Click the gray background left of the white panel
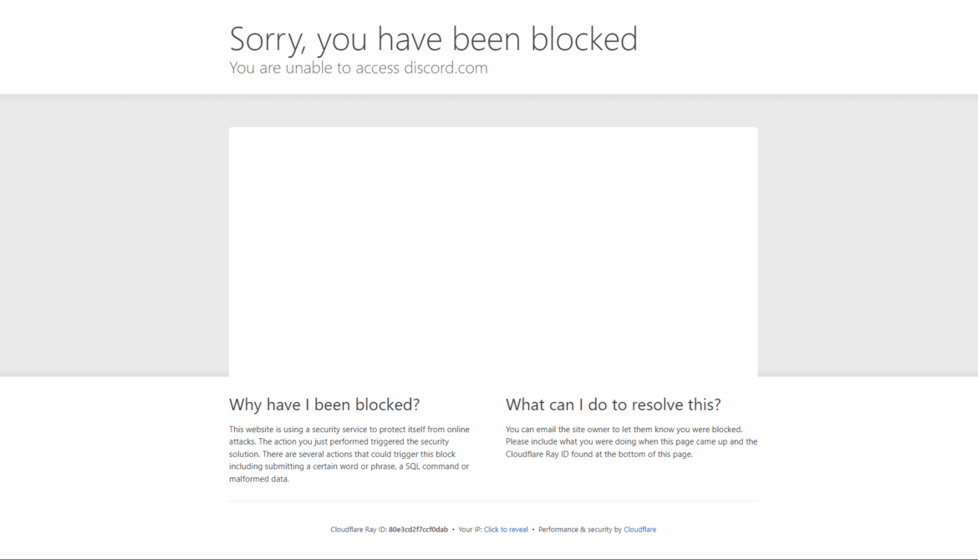978x560 pixels. pos(115,236)
